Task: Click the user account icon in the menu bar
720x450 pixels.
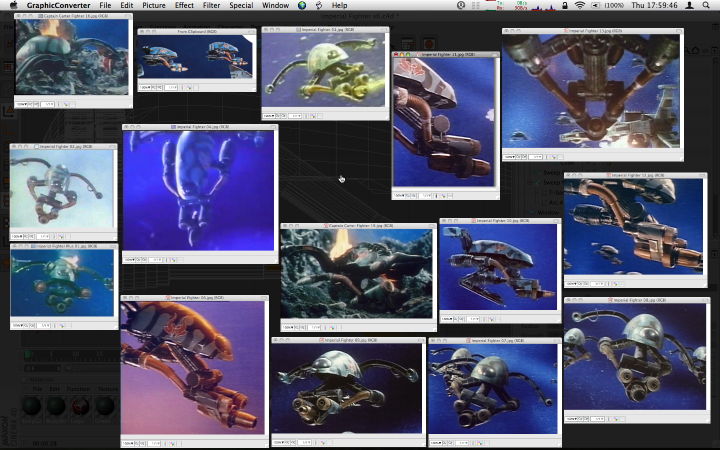Action: point(689,6)
